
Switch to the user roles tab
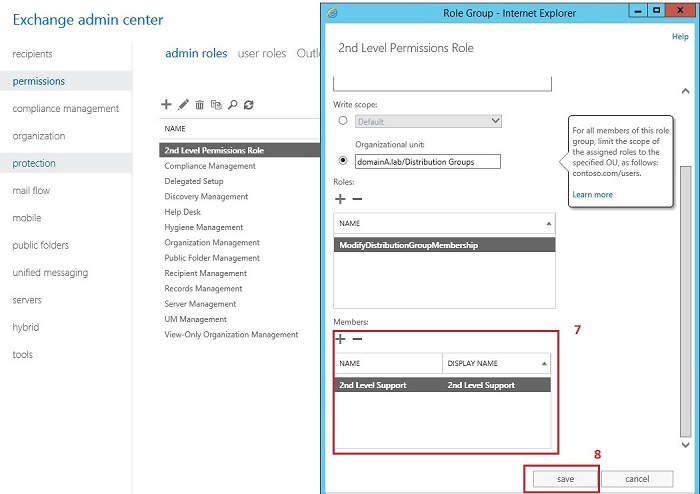tap(262, 53)
